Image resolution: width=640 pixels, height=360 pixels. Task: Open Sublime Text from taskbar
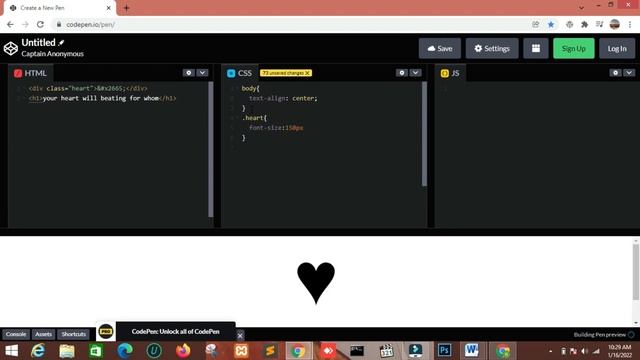coord(270,351)
